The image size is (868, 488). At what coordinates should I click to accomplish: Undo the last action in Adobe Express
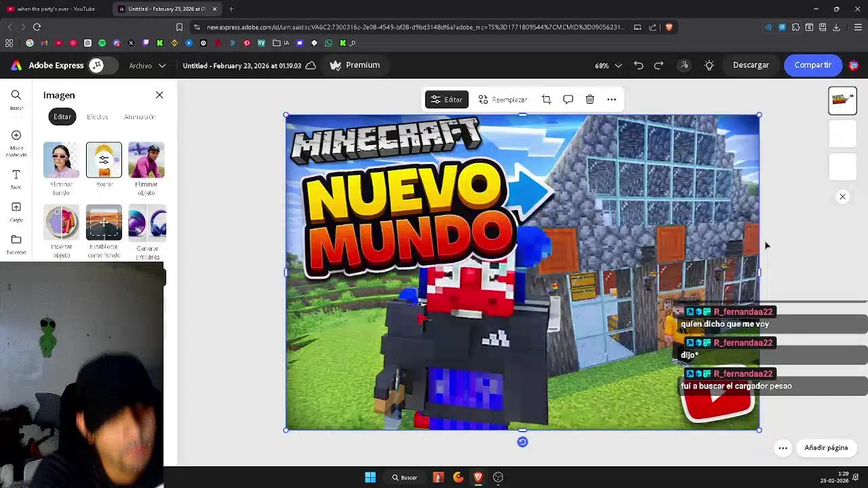tap(639, 65)
